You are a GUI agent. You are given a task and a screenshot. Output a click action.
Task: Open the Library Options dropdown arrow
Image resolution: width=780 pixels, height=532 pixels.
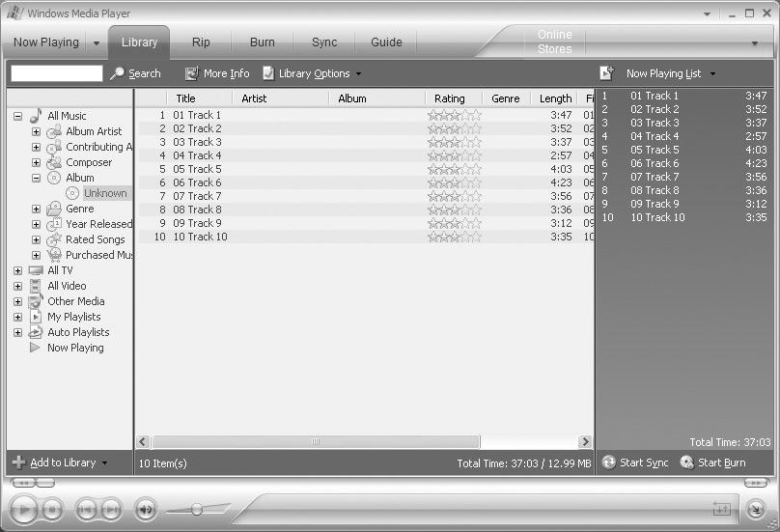tap(359, 74)
